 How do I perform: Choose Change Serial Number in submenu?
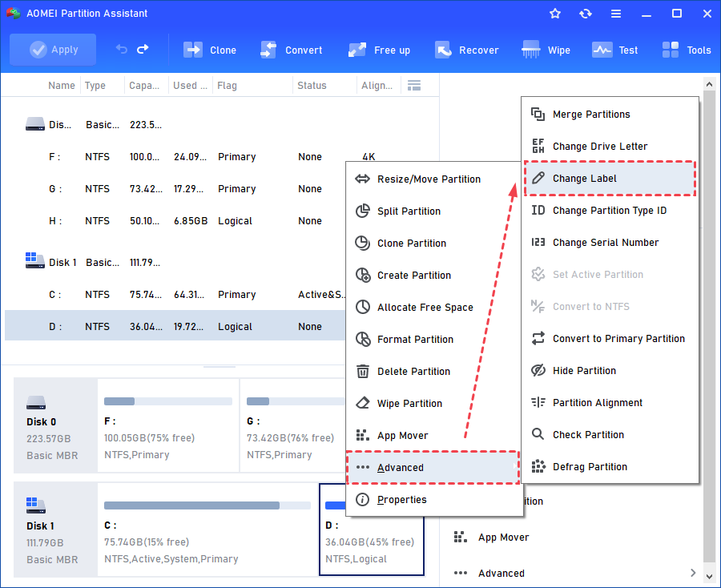click(610, 243)
